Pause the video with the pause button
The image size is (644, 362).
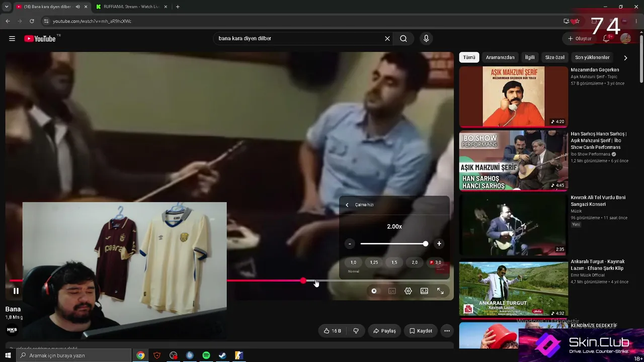16,291
